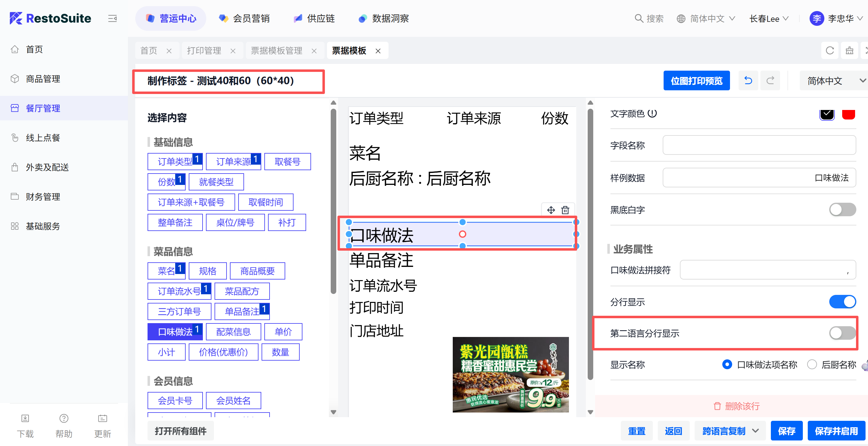This screenshot has width=868, height=446.
Task: Click the refresh icon in tab bar
Action: click(x=830, y=51)
